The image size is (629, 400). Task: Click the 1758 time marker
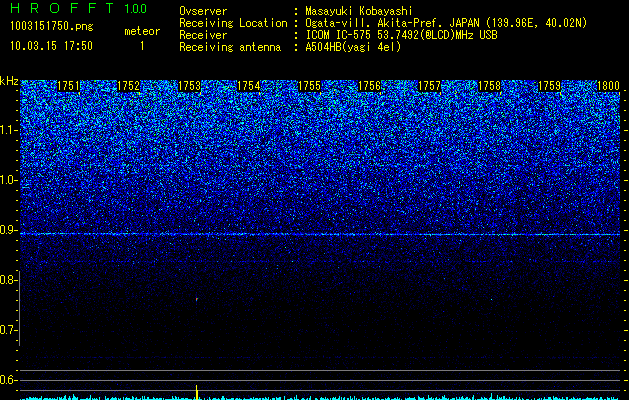(x=490, y=86)
